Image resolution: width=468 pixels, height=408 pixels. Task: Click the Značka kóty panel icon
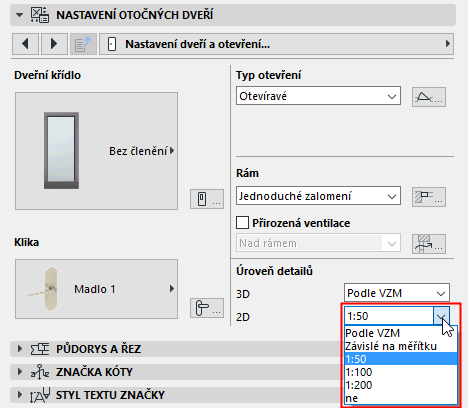(x=40, y=372)
